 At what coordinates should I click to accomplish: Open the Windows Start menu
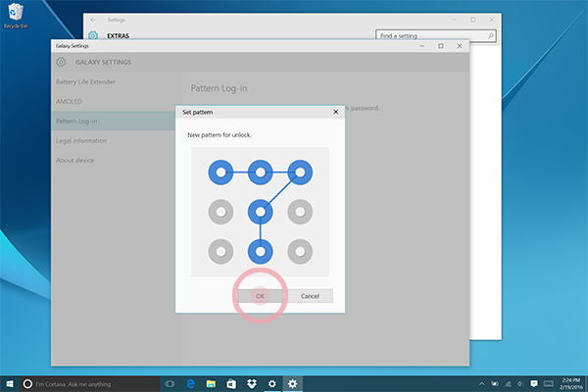coord(10,384)
